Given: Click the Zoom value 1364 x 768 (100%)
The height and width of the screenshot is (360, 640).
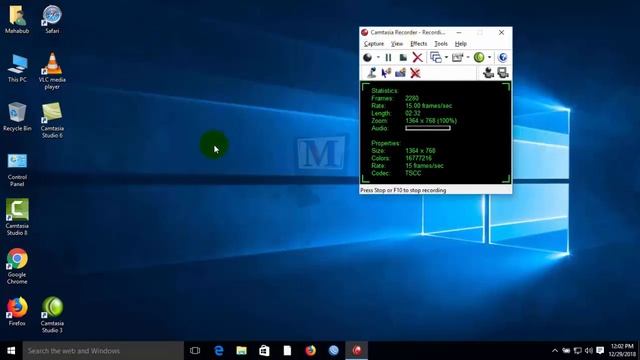Looking at the screenshot, I should [x=431, y=121].
